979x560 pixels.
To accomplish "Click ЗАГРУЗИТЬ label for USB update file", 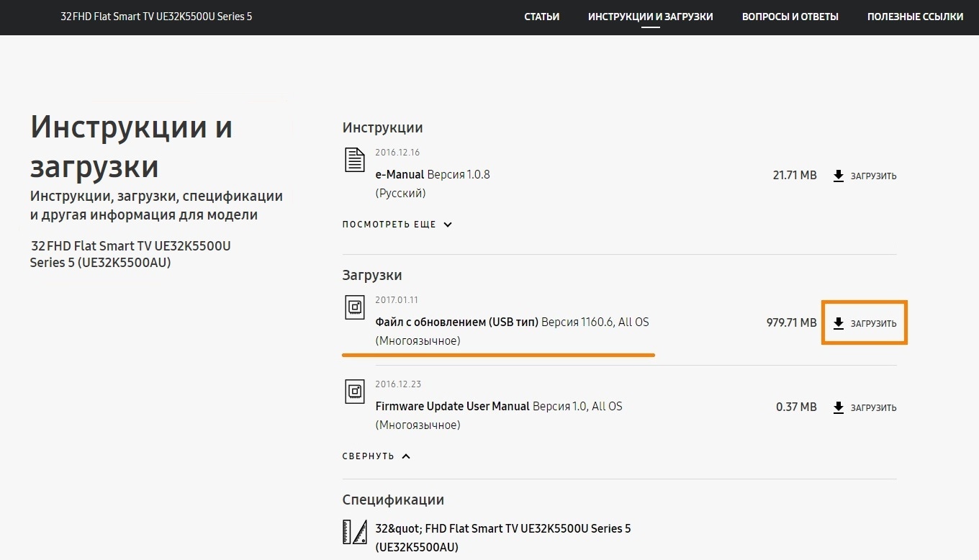I will [874, 324].
